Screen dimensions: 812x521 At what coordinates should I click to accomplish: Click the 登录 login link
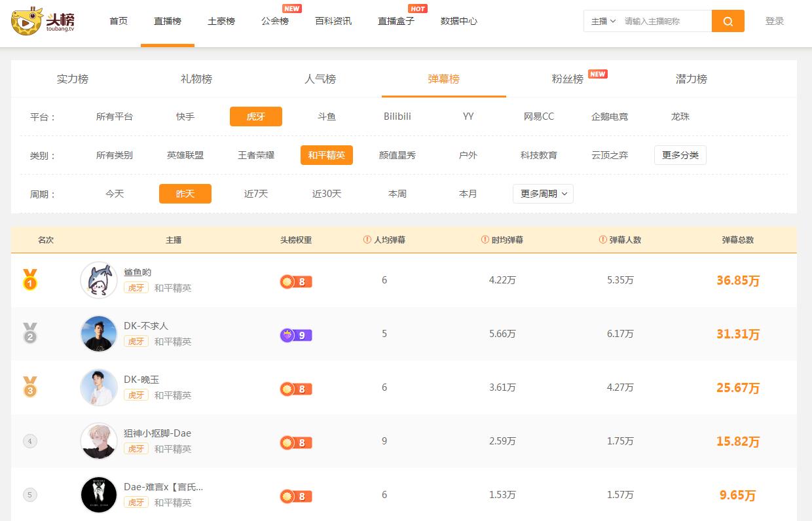click(x=775, y=21)
